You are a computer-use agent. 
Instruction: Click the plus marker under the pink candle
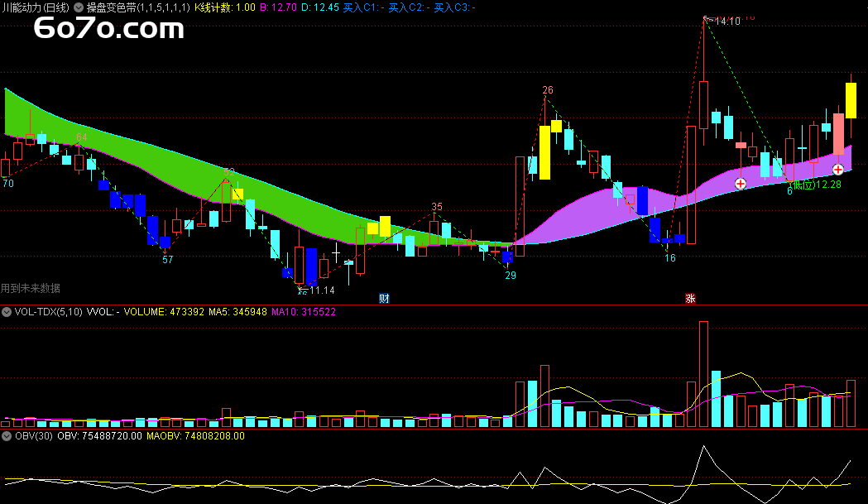[838, 170]
